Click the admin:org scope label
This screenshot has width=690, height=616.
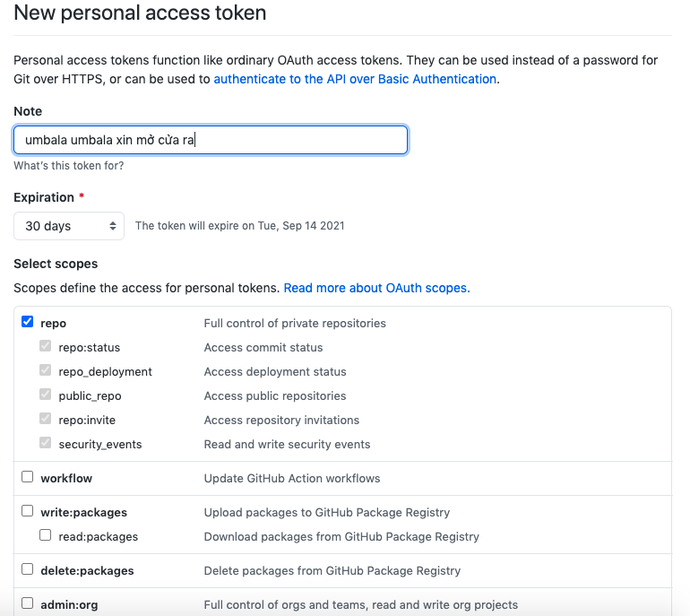point(69,604)
